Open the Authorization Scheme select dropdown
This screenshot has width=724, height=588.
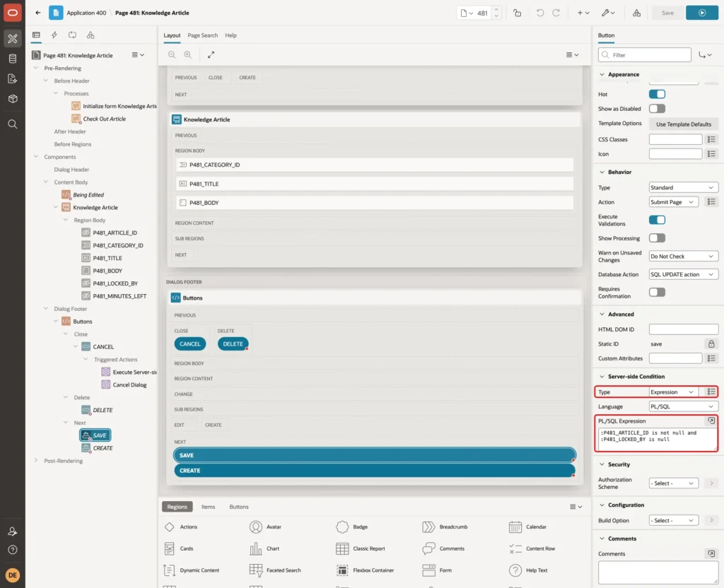(674, 483)
